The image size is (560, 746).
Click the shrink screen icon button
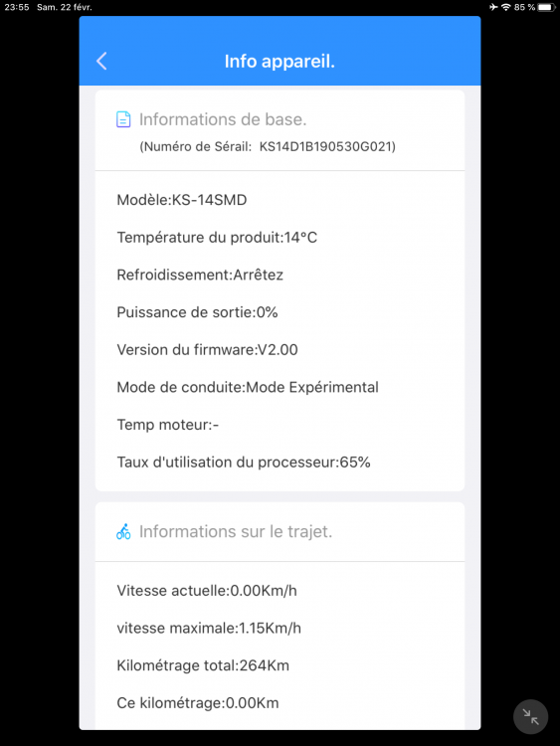coord(530,716)
